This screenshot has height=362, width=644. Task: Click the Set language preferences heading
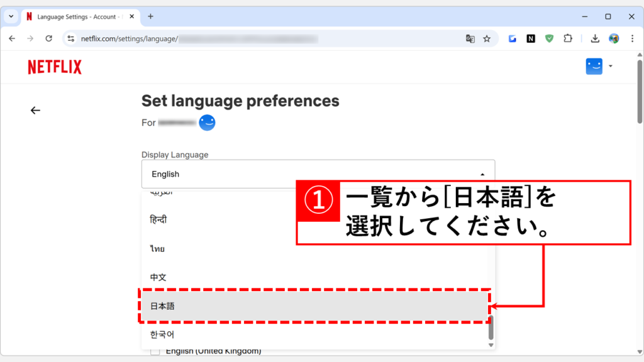[240, 101]
